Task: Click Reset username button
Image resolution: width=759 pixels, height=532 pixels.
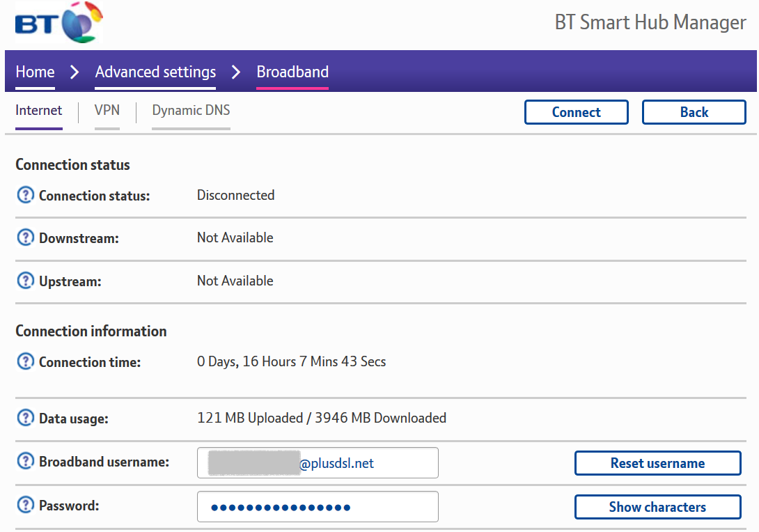Action: point(658,463)
